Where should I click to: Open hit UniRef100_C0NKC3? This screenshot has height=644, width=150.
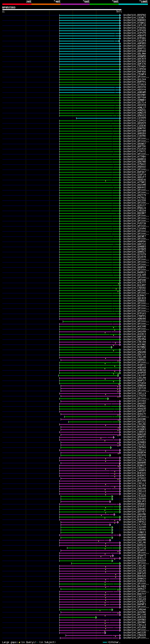135,532
